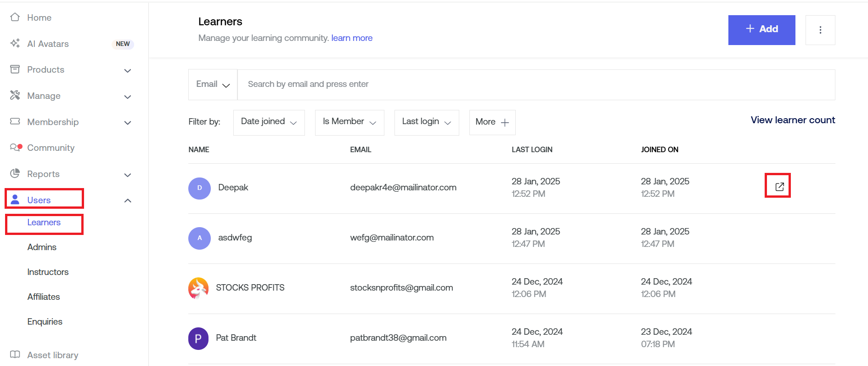Click the Asset library book icon
The height and width of the screenshot is (366, 868).
click(x=15, y=355)
